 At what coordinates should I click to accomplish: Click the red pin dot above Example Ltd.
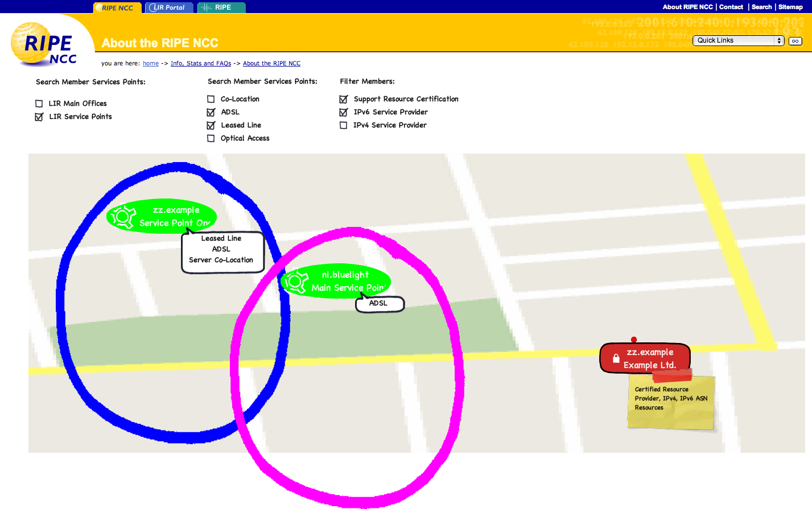coord(633,340)
